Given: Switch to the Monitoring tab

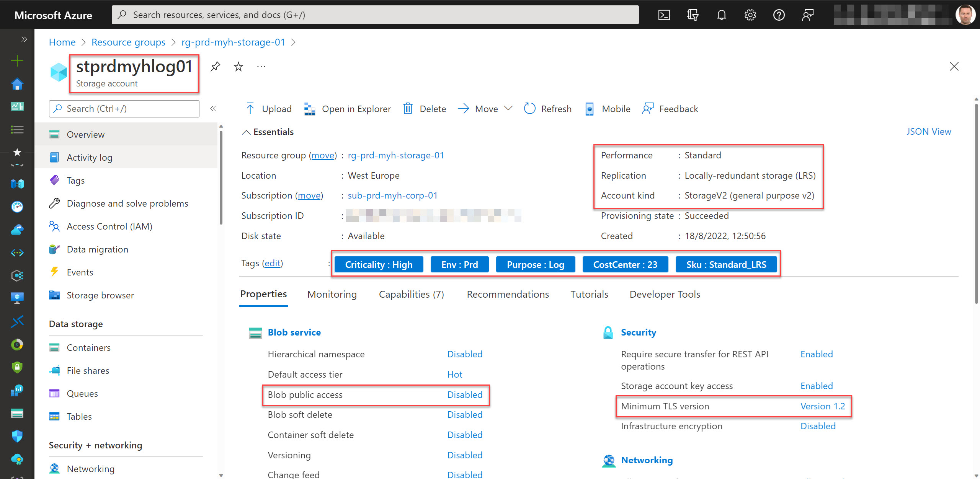Looking at the screenshot, I should point(332,294).
